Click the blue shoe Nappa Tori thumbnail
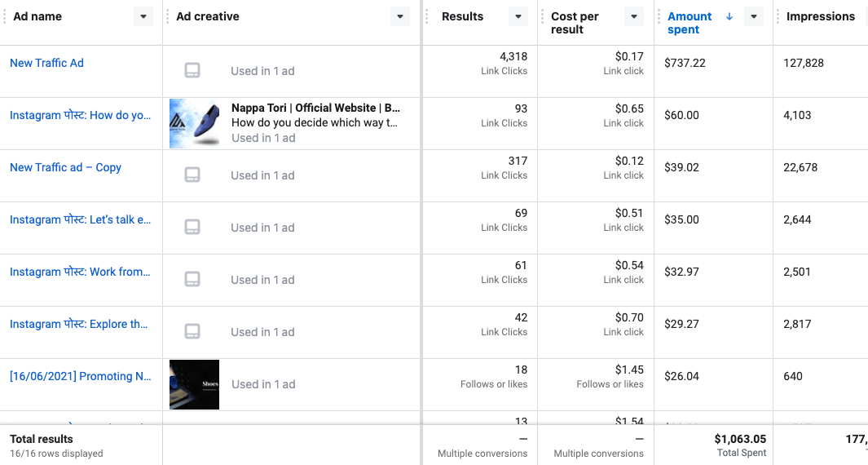This screenshot has width=868, height=465. pyautogui.click(x=194, y=124)
